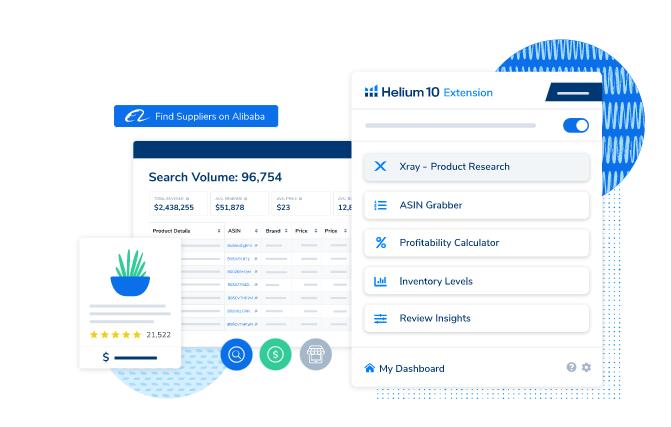The width and height of the screenshot is (671, 427).
Task: Click the Xray X icon
Action: [380, 167]
